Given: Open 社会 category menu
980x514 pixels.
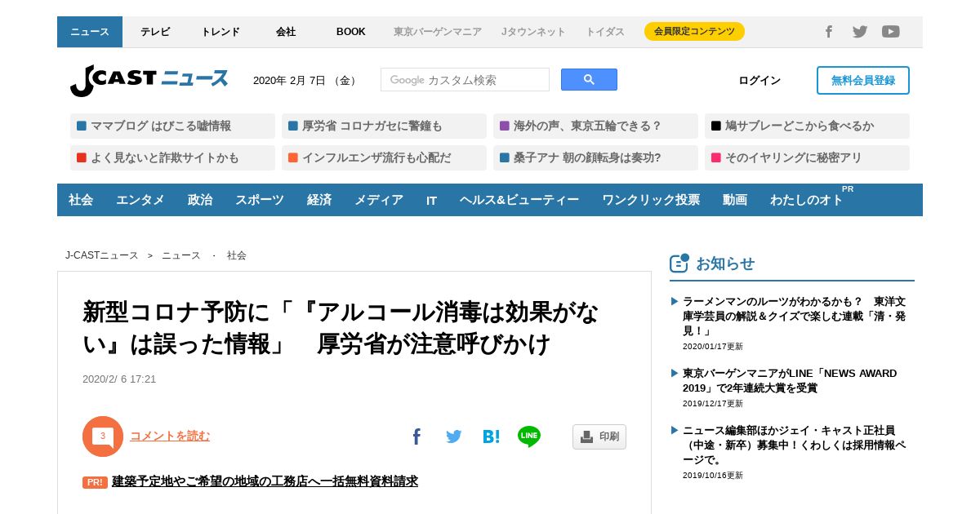Looking at the screenshot, I should [x=81, y=200].
